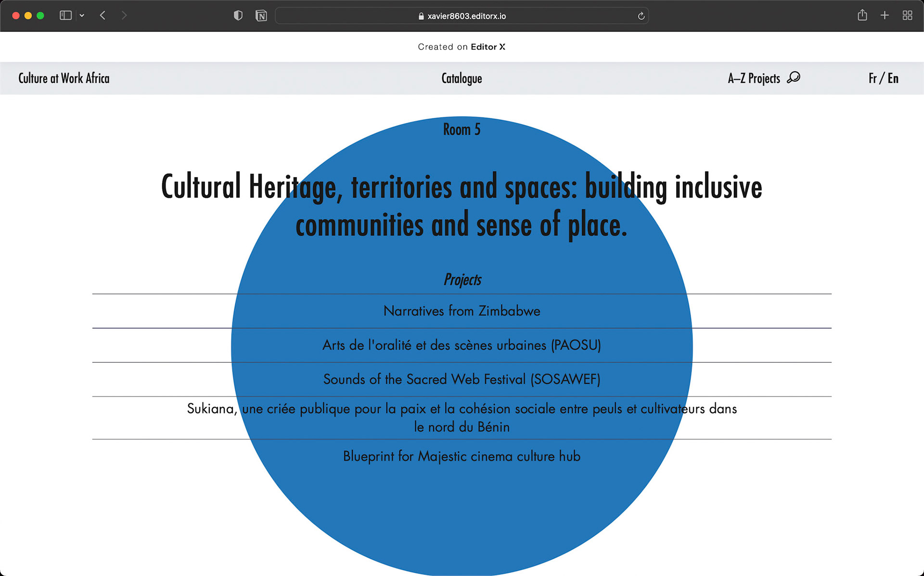Open the sidebar options dropdown arrow
This screenshot has height=576, width=924.
click(x=82, y=15)
